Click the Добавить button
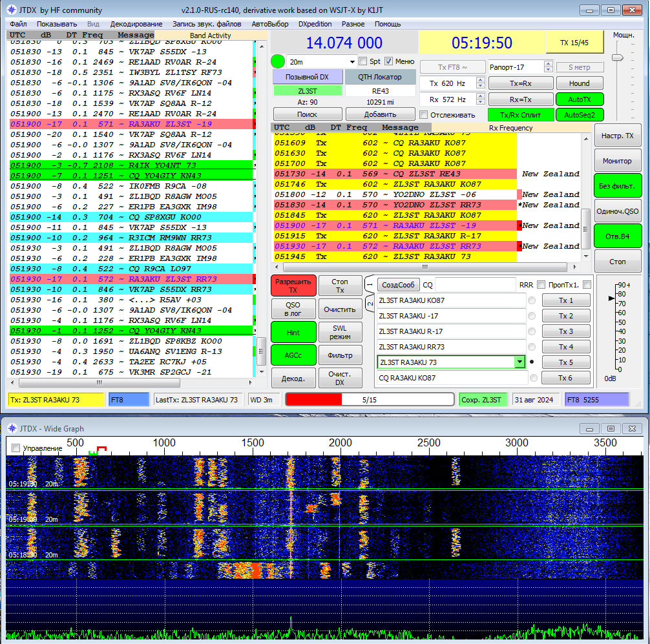 pos(380,114)
